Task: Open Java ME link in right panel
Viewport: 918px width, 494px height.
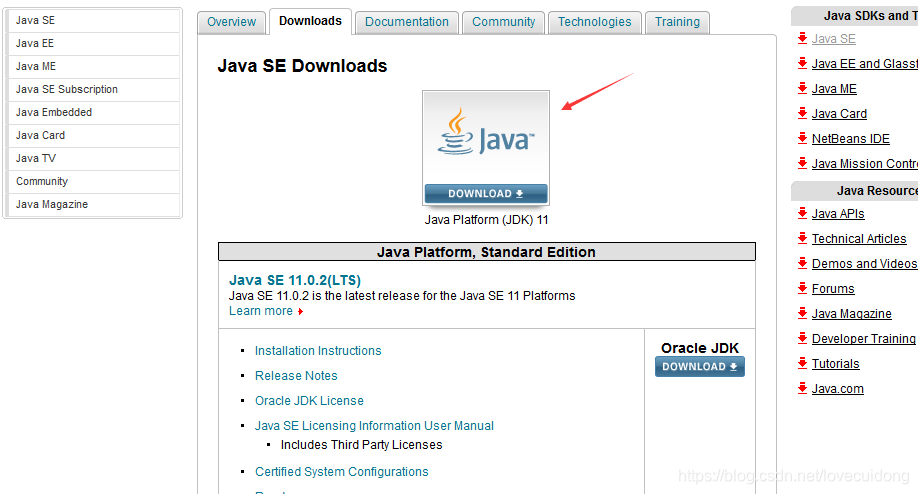Action: [x=834, y=89]
